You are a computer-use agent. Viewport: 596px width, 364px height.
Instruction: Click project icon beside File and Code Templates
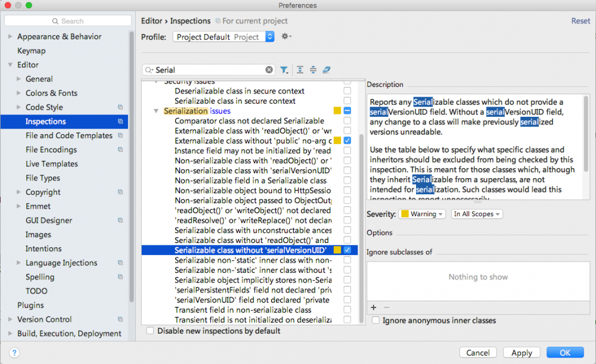pyautogui.click(x=120, y=136)
